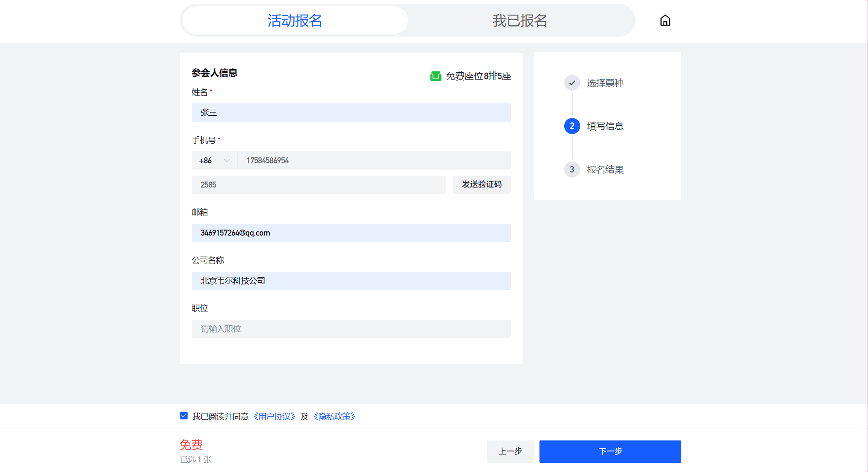This screenshot has width=868, height=472.
Task: Switch to the 我已报名 tab
Action: [x=520, y=21]
